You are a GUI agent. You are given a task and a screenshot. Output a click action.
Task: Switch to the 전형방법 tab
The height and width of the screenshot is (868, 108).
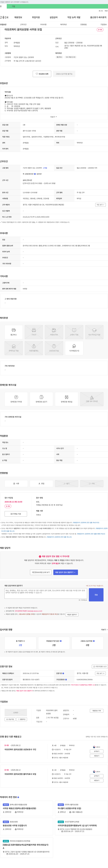(x=83, y=25)
